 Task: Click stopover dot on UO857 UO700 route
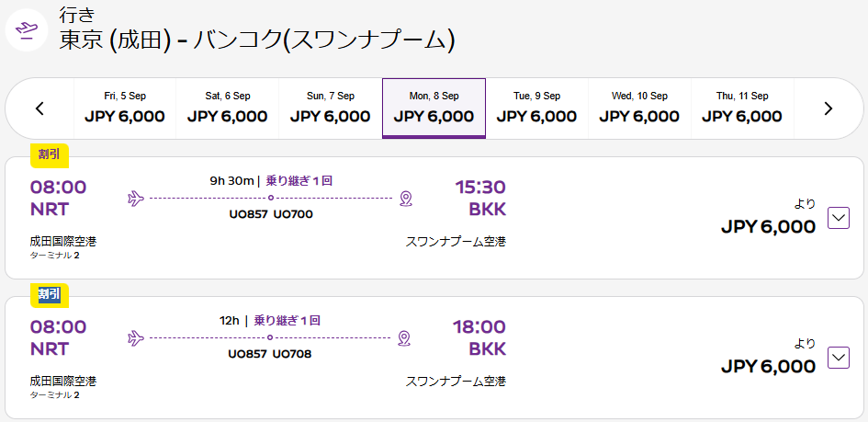pyautogui.click(x=271, y=198)
